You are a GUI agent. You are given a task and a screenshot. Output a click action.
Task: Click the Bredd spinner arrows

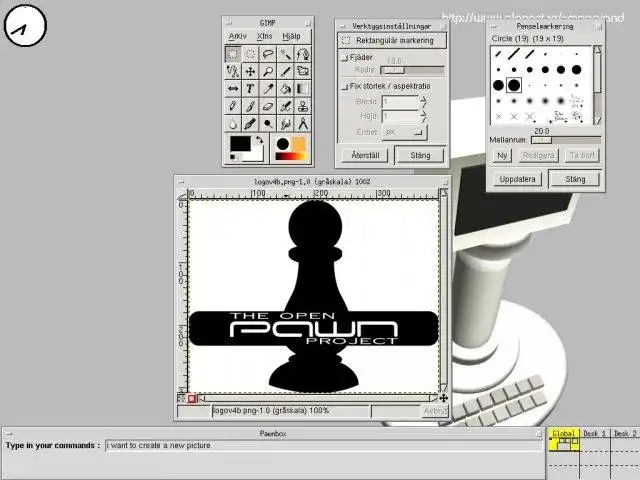423,102
